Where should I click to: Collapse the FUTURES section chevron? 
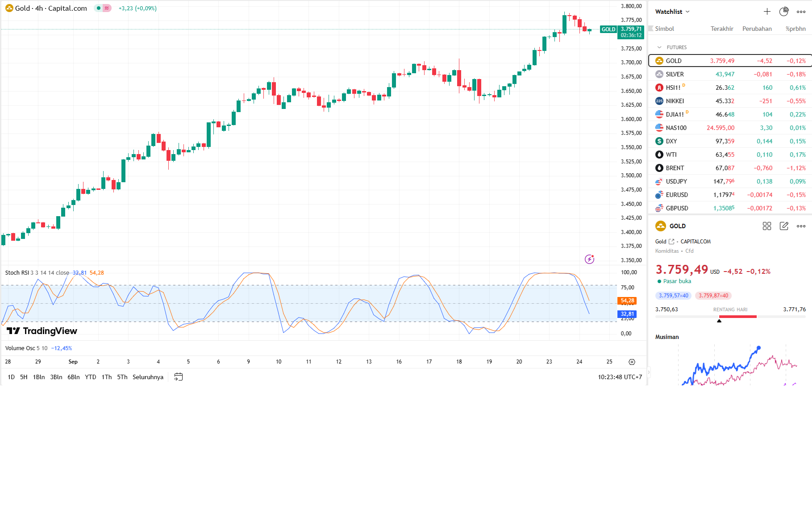tap(659, 47)
